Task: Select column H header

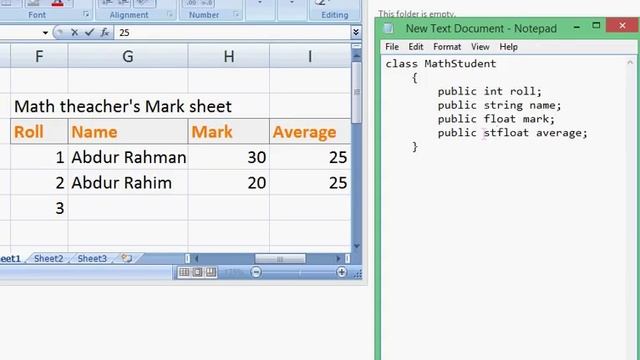Action: [x=229, y=56]
